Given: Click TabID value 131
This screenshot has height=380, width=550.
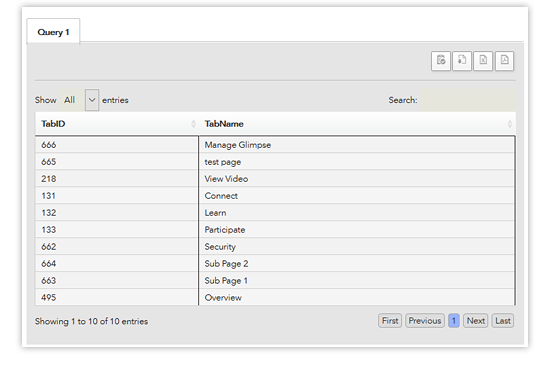Looking at the screenshot, I should click(x=48, y=196).
